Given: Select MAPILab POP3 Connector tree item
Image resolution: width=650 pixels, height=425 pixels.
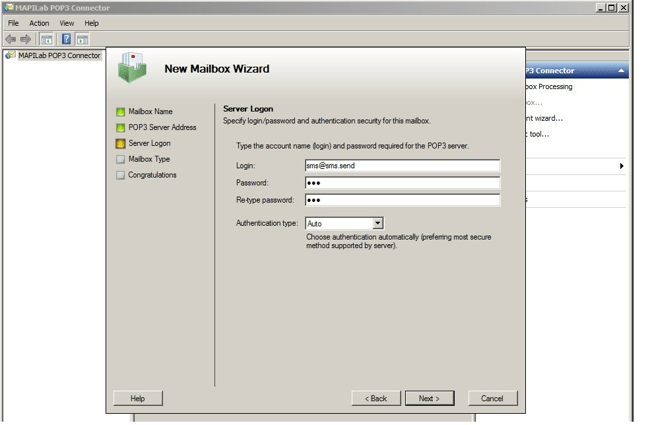Looking at the screenshot, I should pyautogui.click(x=59, y=56).
